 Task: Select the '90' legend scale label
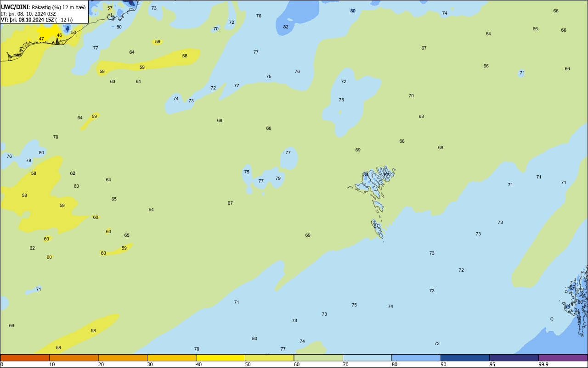click(x=444, y=364)
